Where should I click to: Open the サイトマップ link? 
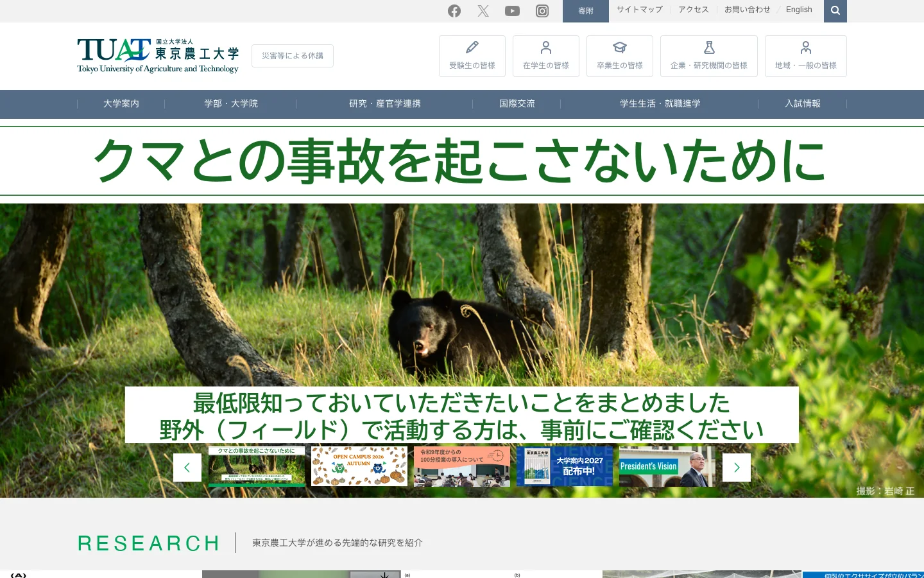(x=640, y=10)
